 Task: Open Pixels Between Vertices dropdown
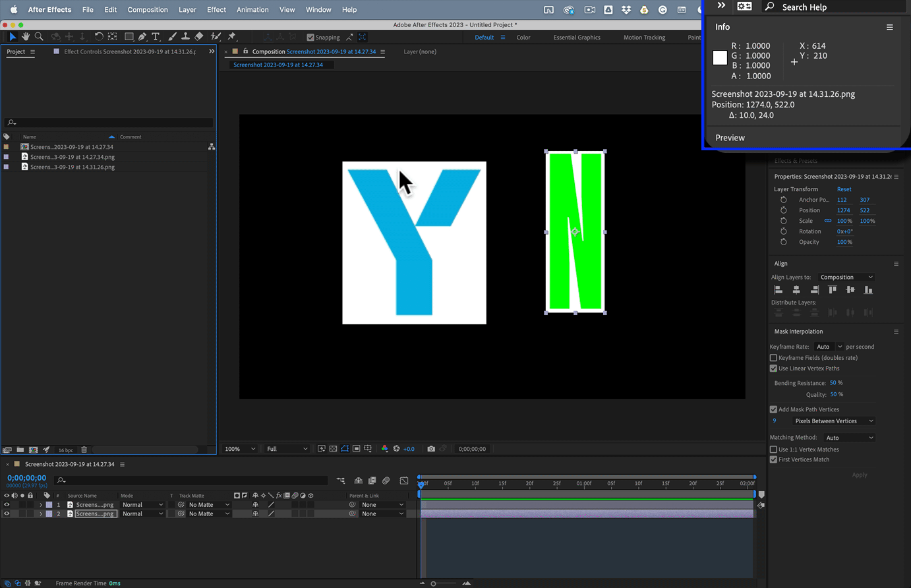click(x=833, y=421)
